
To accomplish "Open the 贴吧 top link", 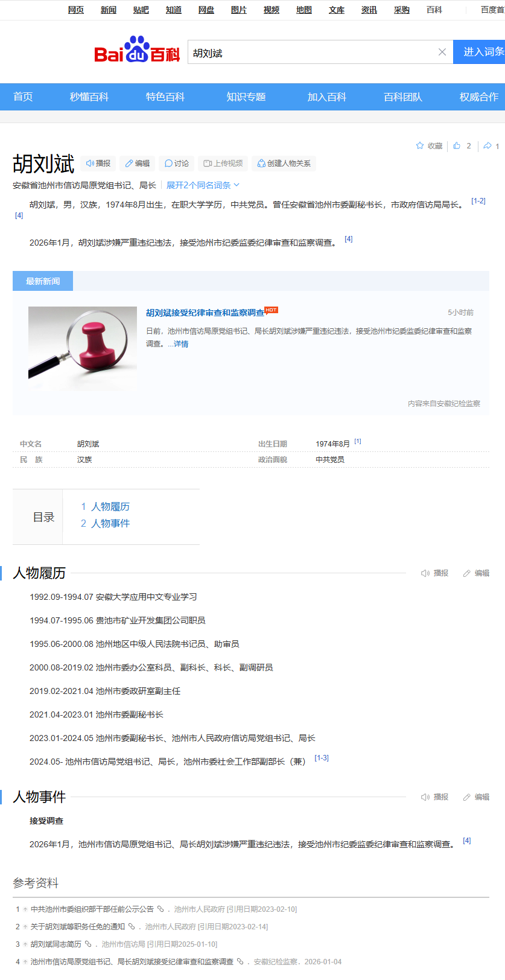I will point(141,10).
